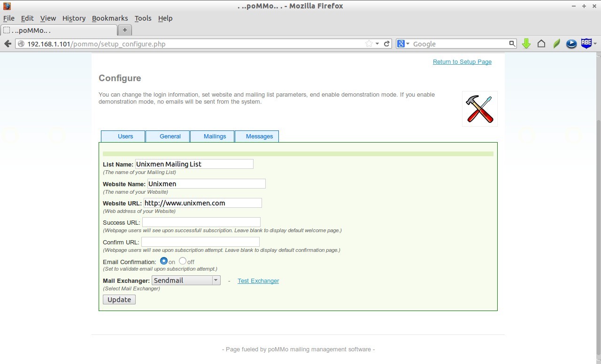Click the Firefox logo in title bar
This screenshot has height=364, width=601.
pos(7,6)
